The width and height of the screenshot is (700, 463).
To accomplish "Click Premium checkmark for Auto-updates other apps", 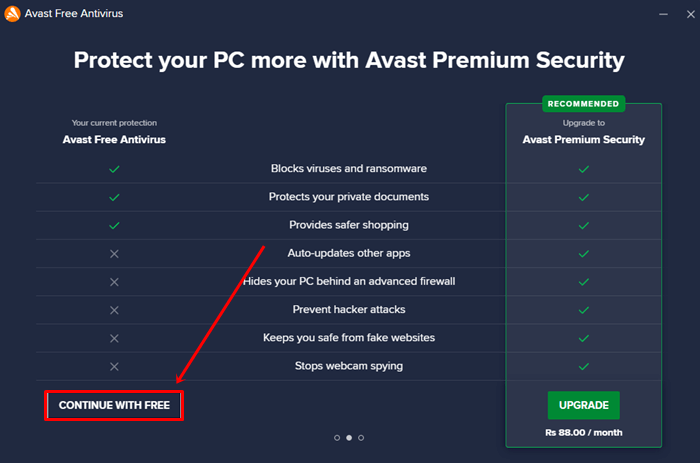I will (584, 254).
